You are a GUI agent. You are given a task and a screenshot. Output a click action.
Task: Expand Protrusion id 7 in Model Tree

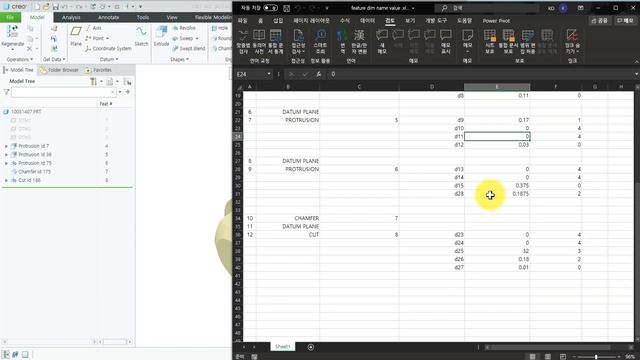point(6,146)
